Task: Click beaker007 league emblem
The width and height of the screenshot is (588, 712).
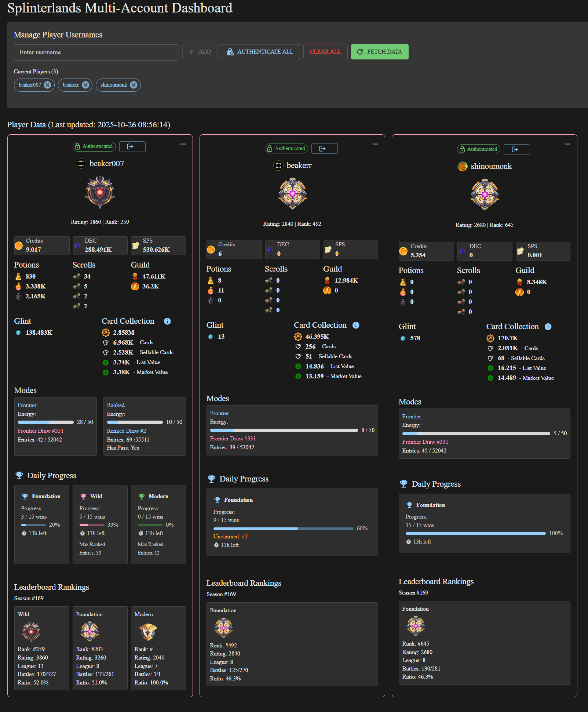Action: click(100, 193)
